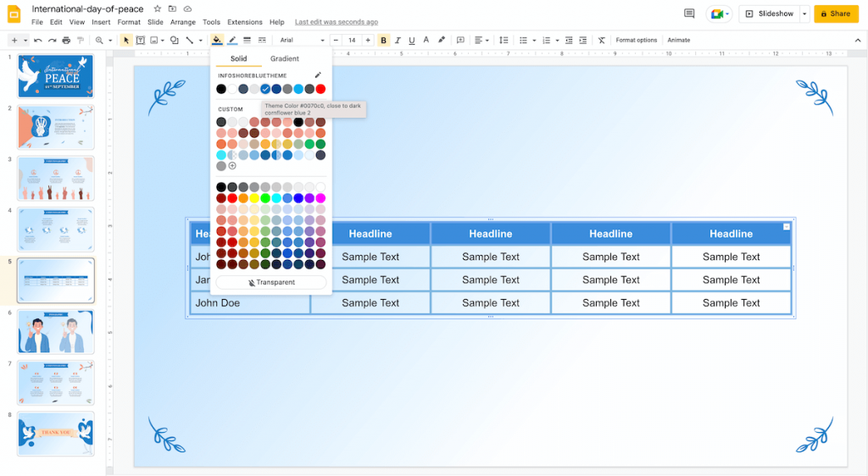Open the comment history icon

point(689,14)
